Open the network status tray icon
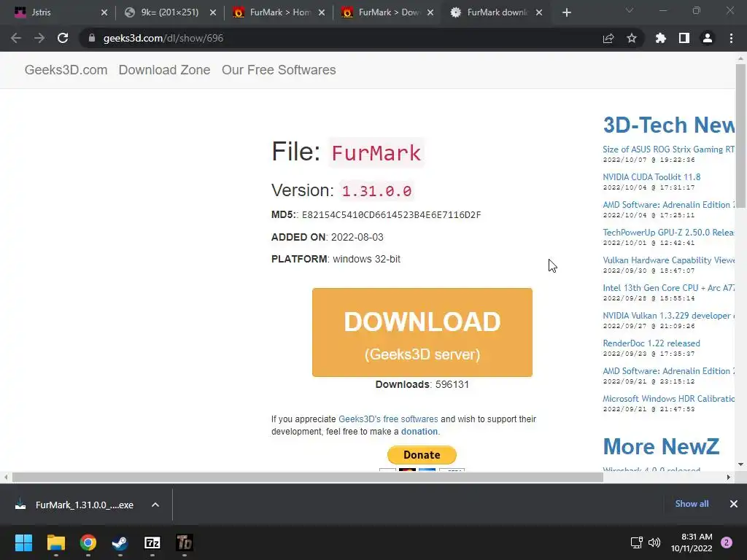 (x=636, y=542)
